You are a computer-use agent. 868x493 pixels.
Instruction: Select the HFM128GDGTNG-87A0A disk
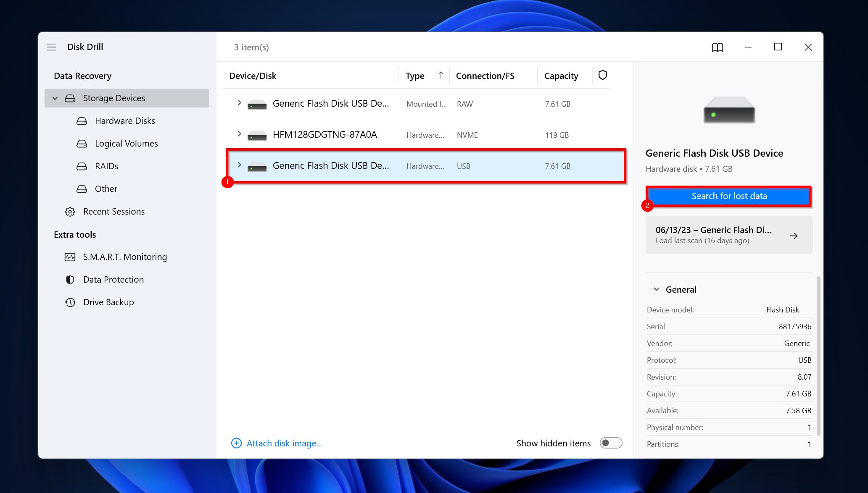pos(325,134)
